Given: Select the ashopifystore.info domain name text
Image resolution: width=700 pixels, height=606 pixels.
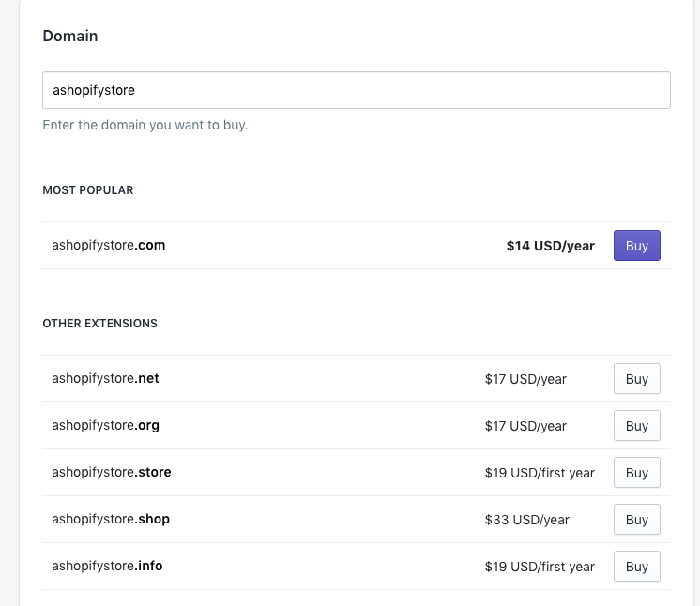Looking at the screenshot, I should click(x=107, y=566).
